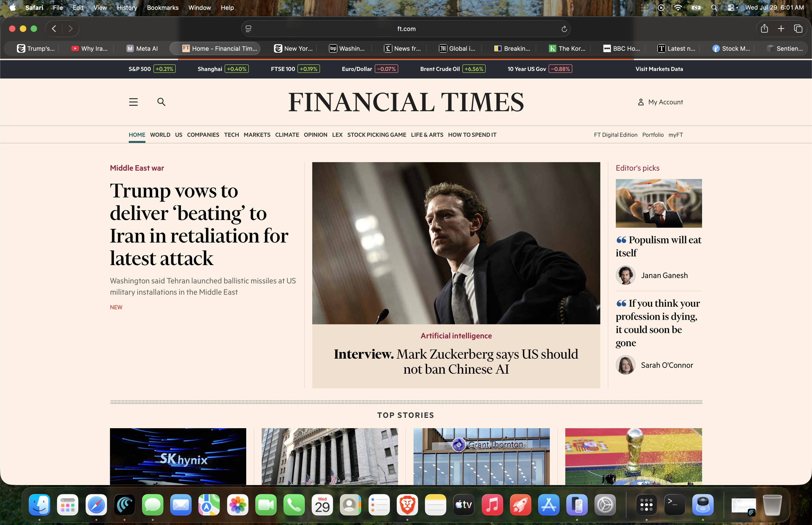Open the FT hamburger menu
This screenshot has height=525, width=812.
tap(133, 102)
